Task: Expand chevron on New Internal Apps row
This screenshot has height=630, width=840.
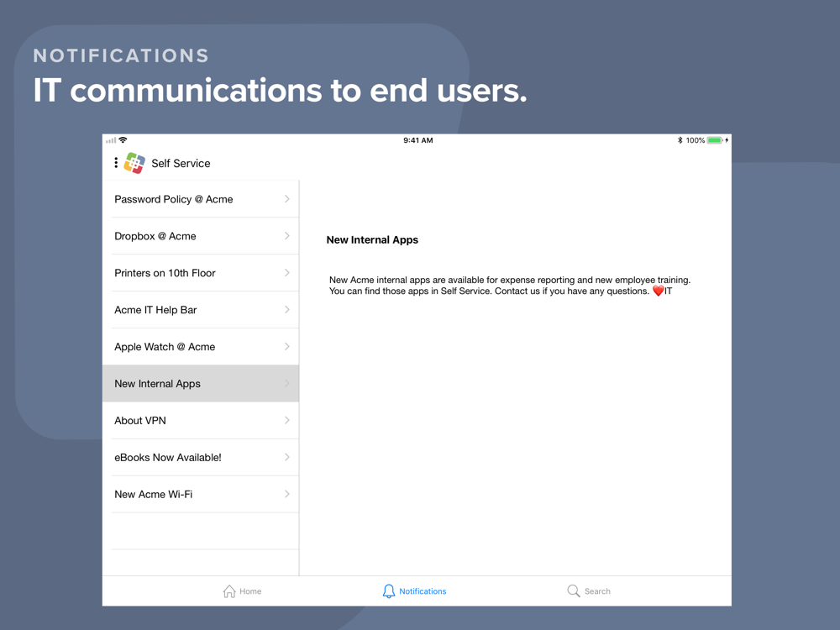Action: tap(287, 384)
